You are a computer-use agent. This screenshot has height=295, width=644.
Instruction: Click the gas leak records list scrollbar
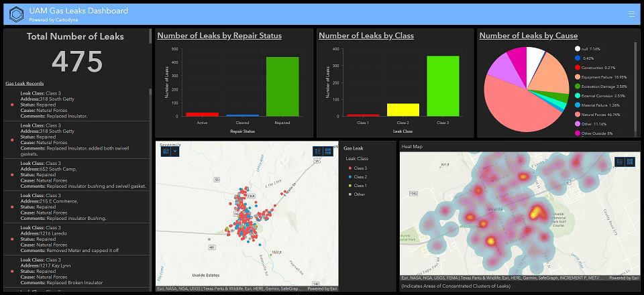(x=150, y=92)
